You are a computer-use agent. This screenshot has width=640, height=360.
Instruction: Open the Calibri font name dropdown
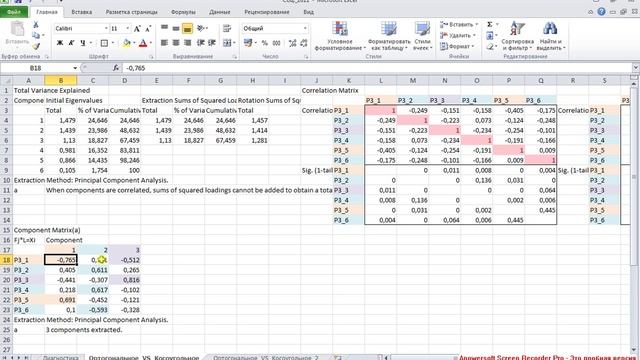coord(106,29)
